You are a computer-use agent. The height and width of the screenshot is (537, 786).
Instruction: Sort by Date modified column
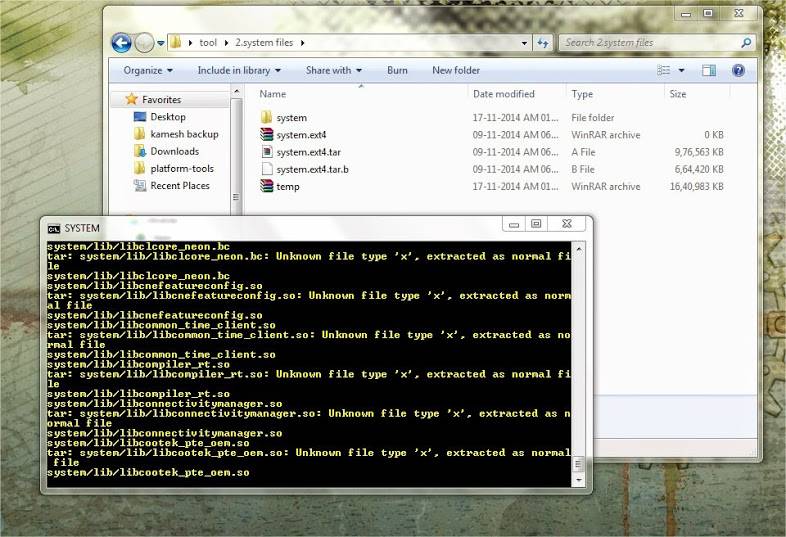504,94
